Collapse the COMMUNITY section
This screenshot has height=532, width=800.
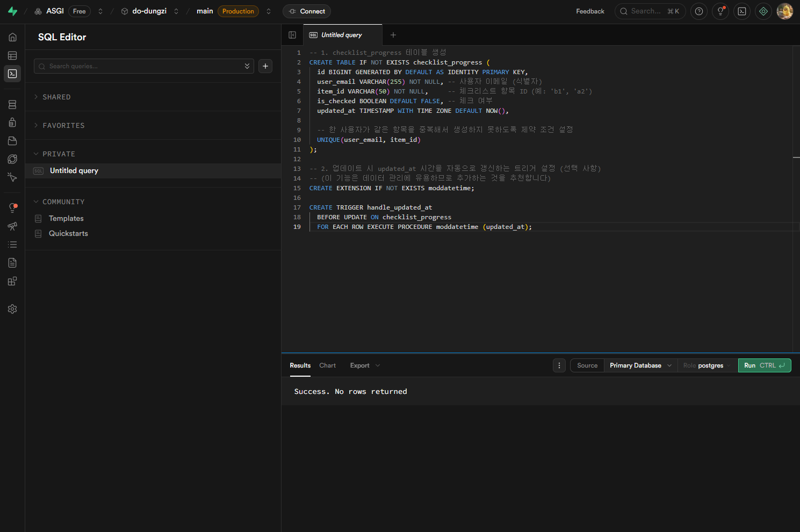point(63,202)
